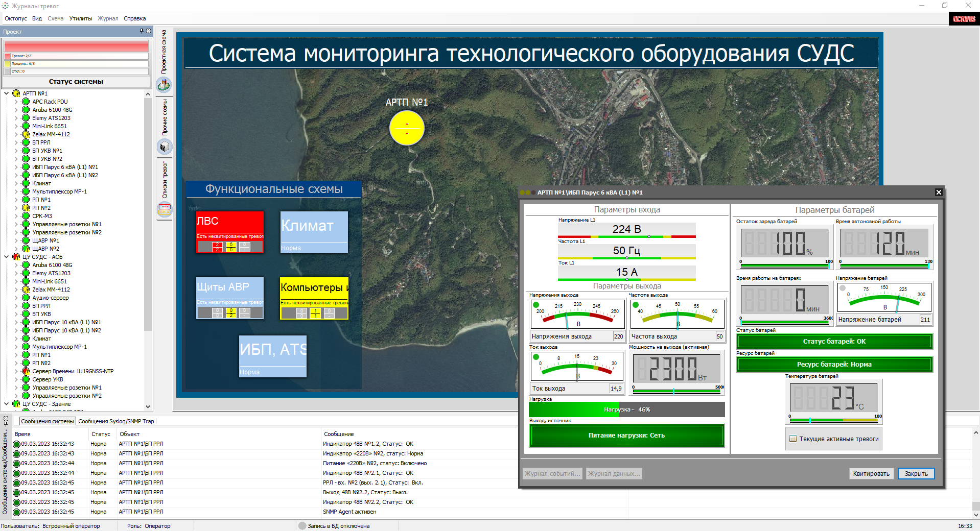
Task: Open the Вид menu
Action: (x=37, y=18)
